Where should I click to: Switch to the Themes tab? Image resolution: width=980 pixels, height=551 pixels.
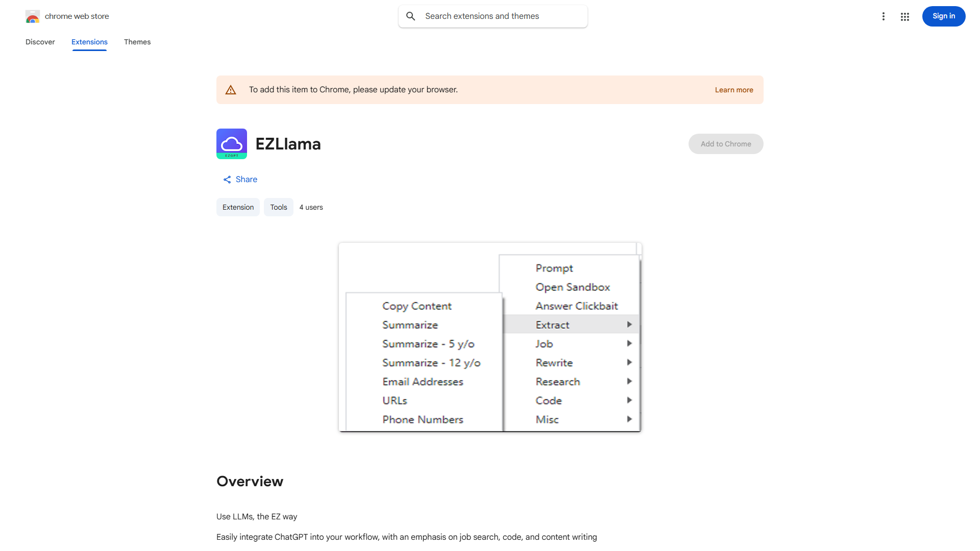point(137,42)
